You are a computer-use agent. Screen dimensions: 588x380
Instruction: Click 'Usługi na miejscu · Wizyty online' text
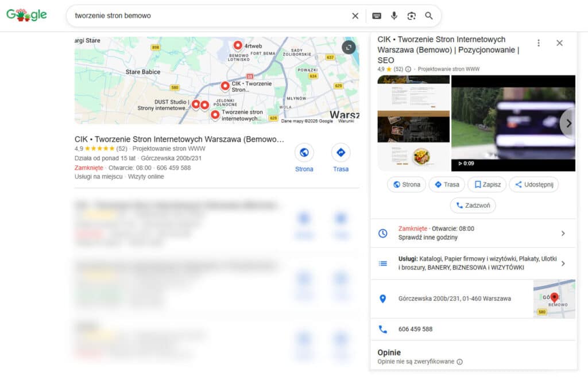(119, 176)
